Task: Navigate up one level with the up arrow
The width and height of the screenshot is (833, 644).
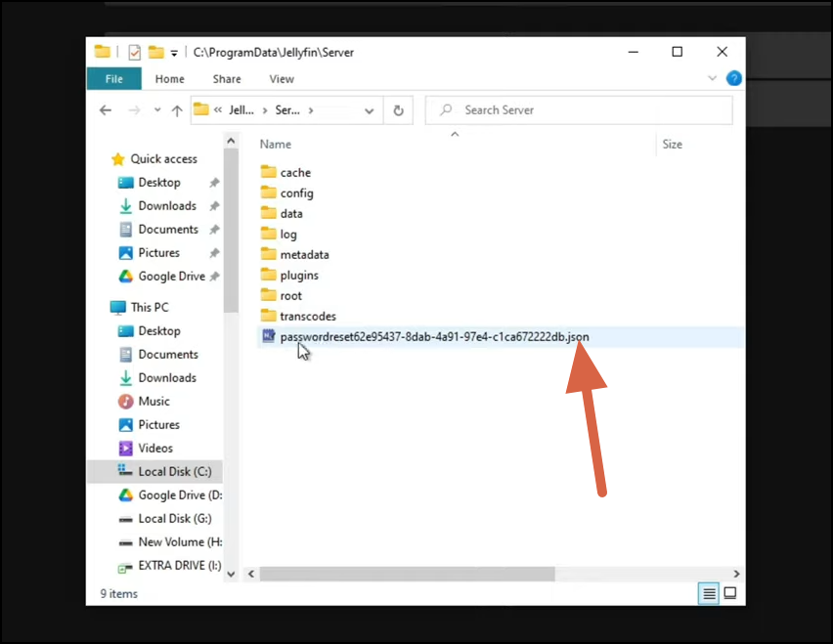Action: [177, 109]
